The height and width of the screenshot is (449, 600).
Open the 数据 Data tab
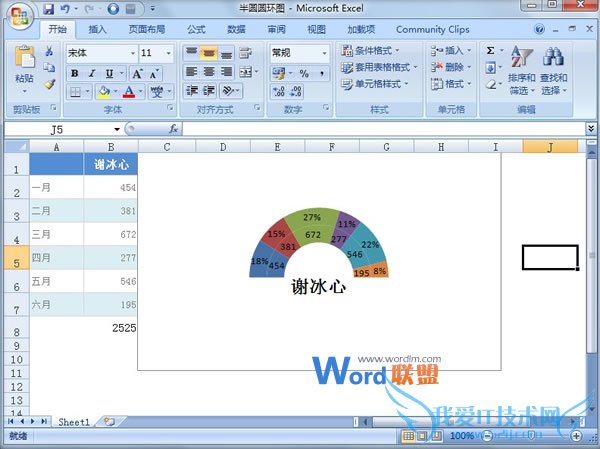[236, 29]
